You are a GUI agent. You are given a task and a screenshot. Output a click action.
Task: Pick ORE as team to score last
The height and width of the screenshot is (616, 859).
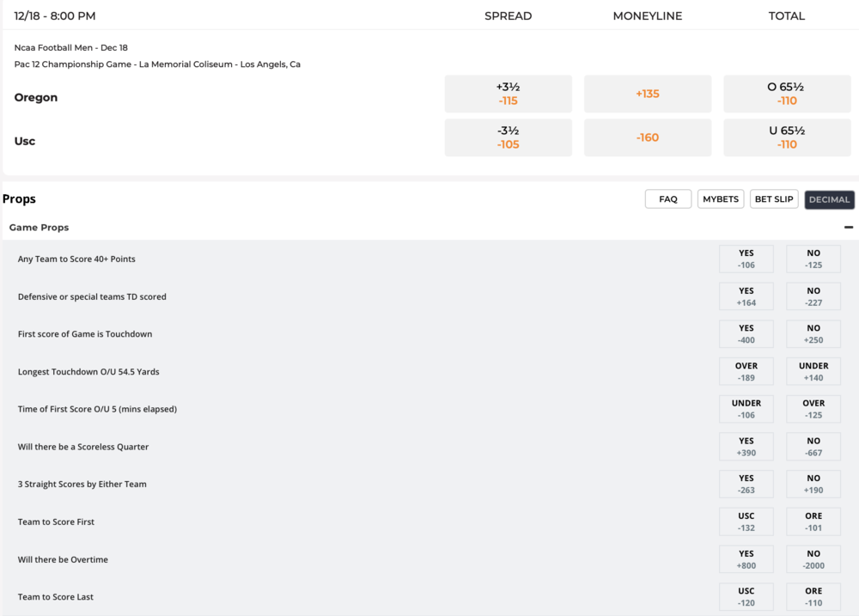point(813,596)
